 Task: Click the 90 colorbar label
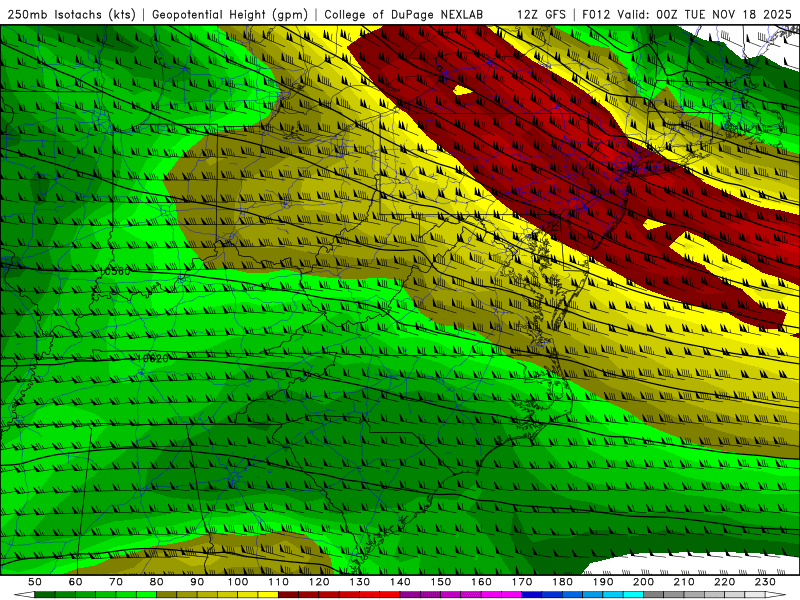pyautogui.click(x=197, y=582)
